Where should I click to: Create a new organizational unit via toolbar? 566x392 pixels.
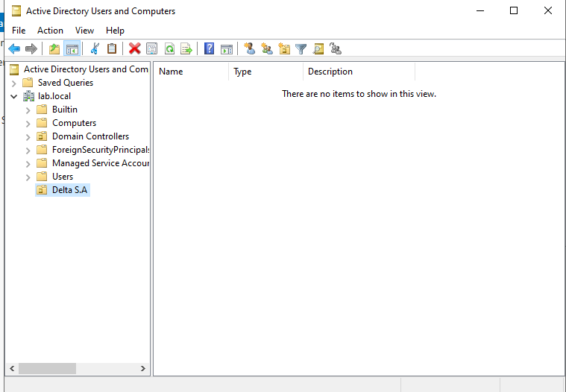(x=284, y=49)
